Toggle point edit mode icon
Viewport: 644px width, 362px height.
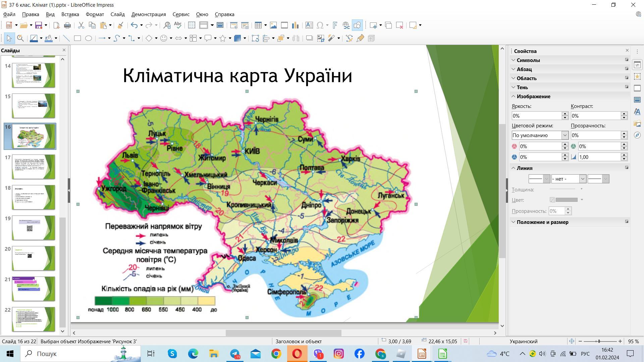coord(349,38)
